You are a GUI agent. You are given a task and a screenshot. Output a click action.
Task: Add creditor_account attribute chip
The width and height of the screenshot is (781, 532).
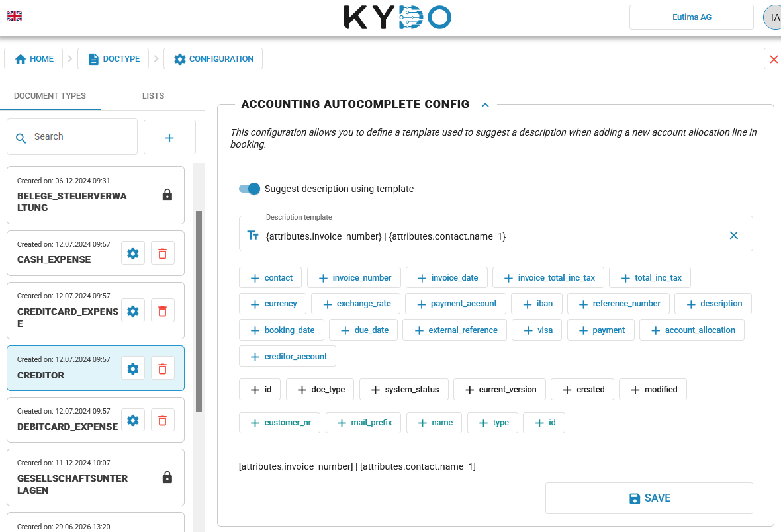pyautogui.click(x=287, y=356)
